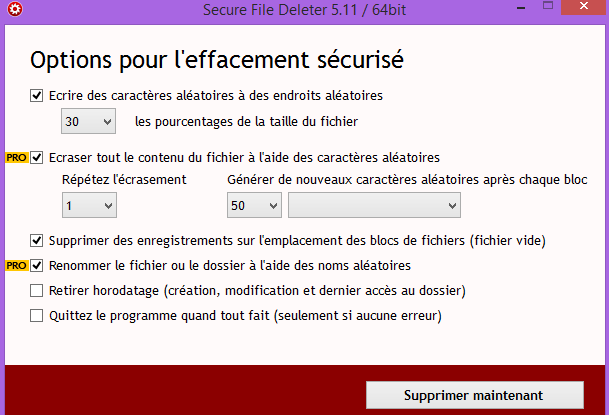Click the PRO badge next to Renommer option

pos(17,266)
